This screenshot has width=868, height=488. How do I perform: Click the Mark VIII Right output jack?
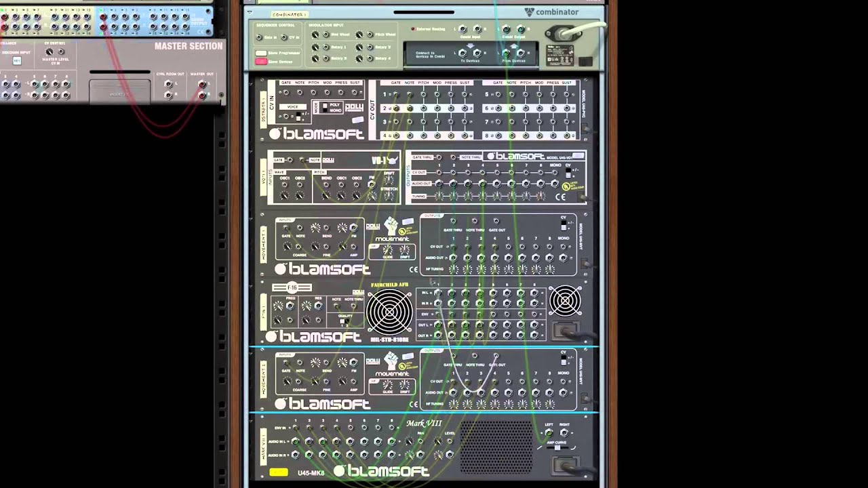click(564, 432)
